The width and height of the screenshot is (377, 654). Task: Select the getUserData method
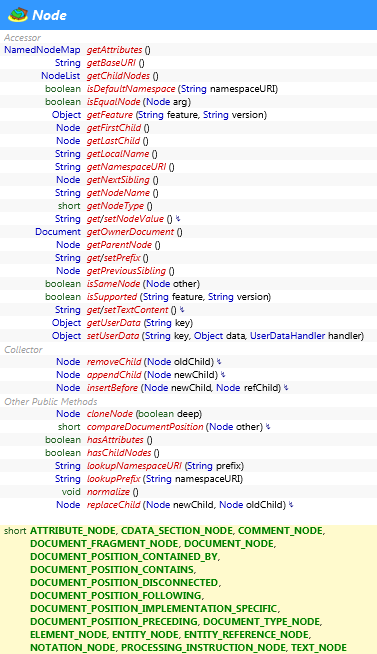coord(113,322)
